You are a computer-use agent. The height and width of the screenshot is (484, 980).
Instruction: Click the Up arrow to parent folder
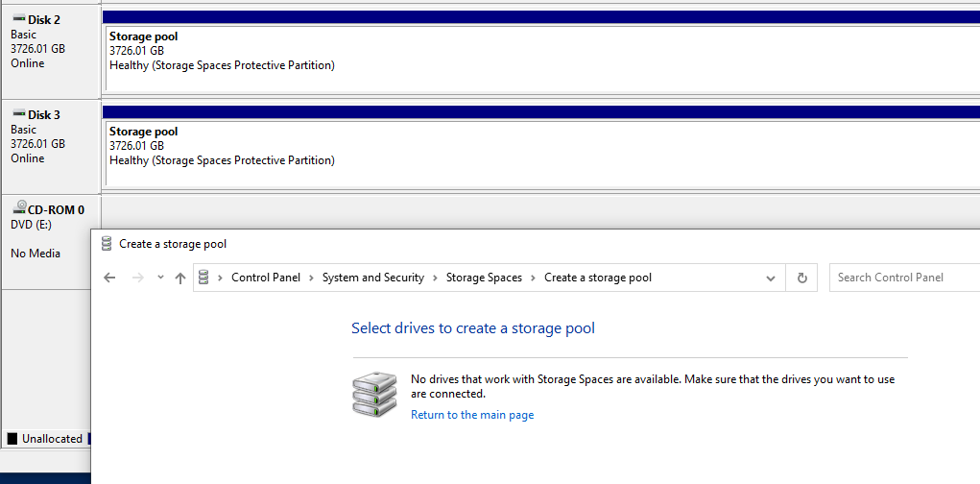click(180, 278)
